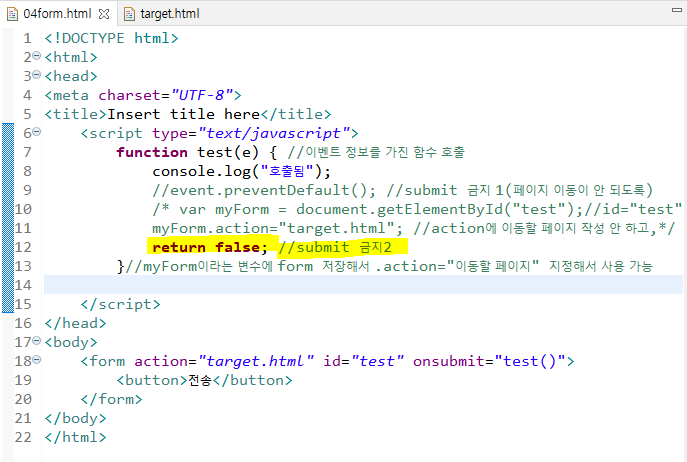Click the test(e) function name
The height and width of the screenshot is (462, 687).
tap(228, 152)
